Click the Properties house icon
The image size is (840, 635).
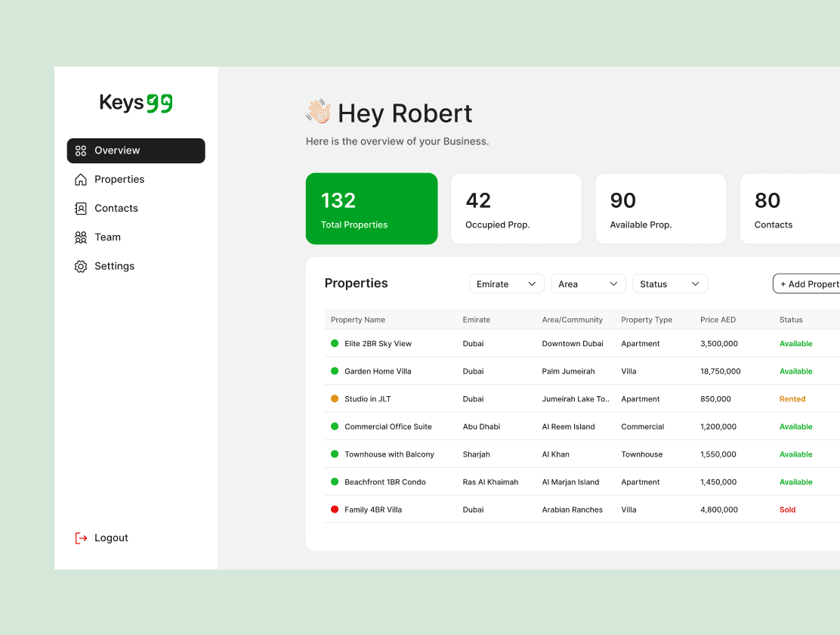pos(81,180)
